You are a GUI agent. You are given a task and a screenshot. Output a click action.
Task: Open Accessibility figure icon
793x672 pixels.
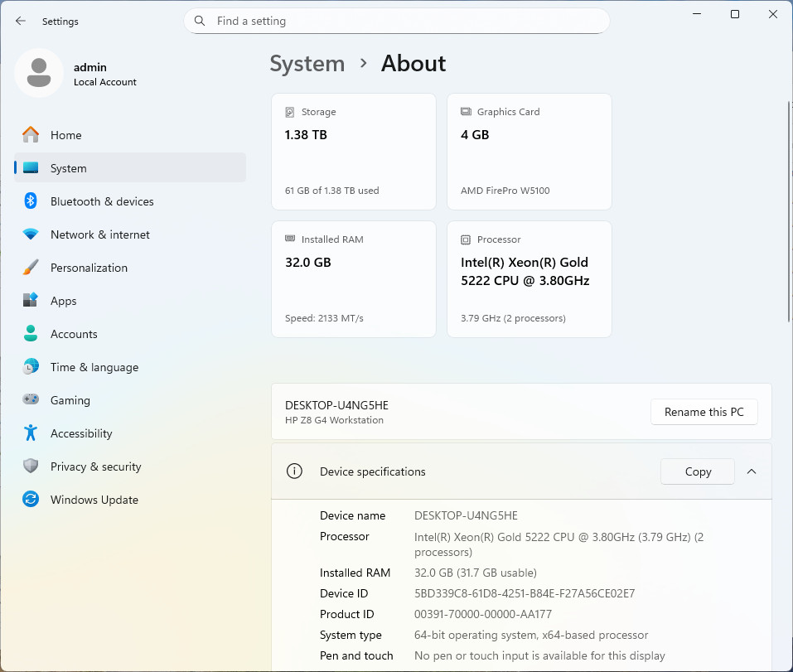(31, 433)
